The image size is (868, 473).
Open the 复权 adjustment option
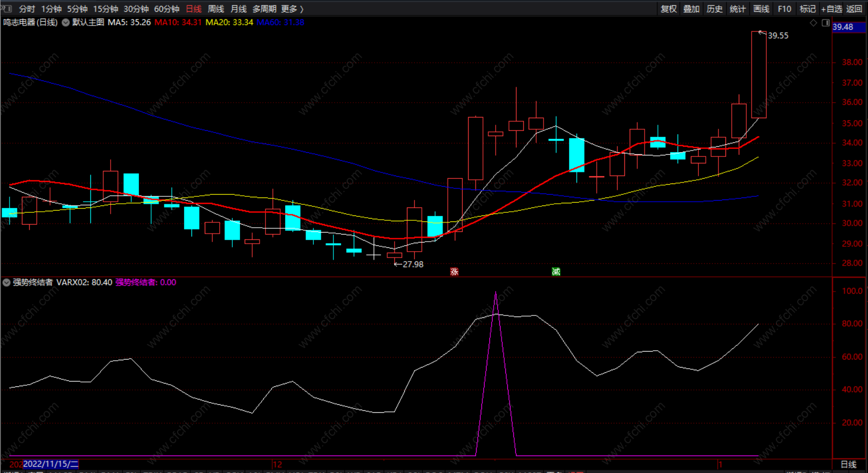(x=669, y=9)
